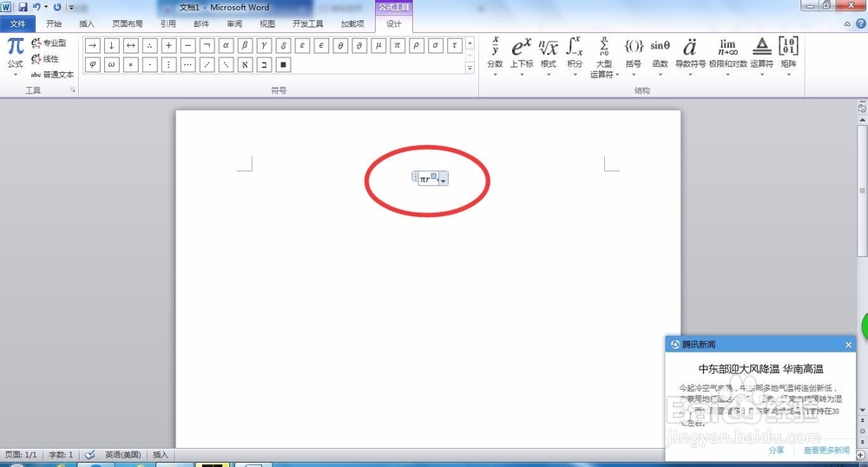This screenshot has width=868, height=467.
Task: Insert the rho ρ symbol
Action: click(x=417, y=45)
